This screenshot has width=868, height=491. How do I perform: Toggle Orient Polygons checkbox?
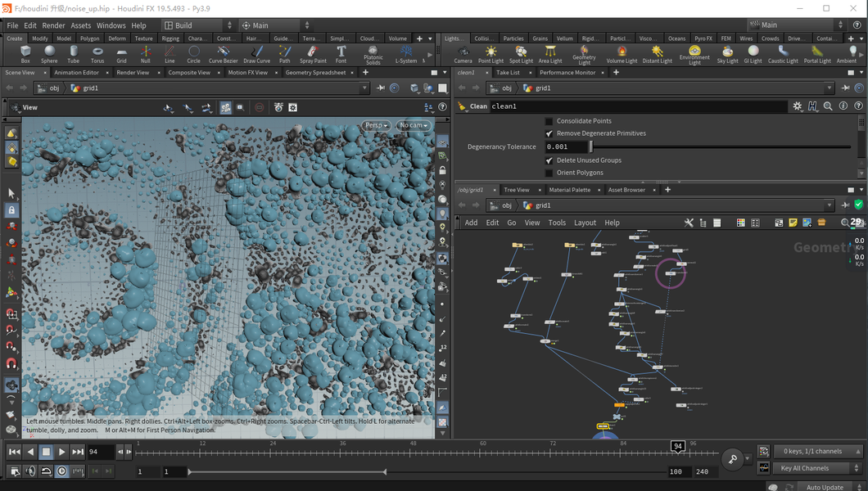[x=549, y=173]
